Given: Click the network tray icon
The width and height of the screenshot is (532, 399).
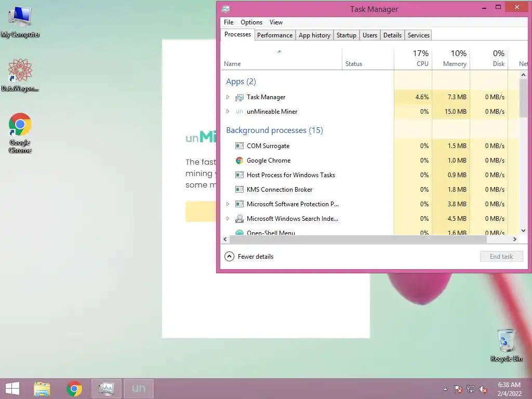Looking at the screenshot, I should click(x=471, y=389).
